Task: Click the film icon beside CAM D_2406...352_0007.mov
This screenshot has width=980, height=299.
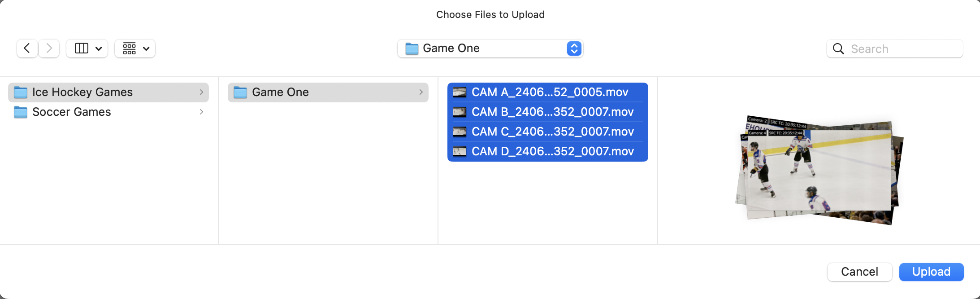Action: [460, 151]
